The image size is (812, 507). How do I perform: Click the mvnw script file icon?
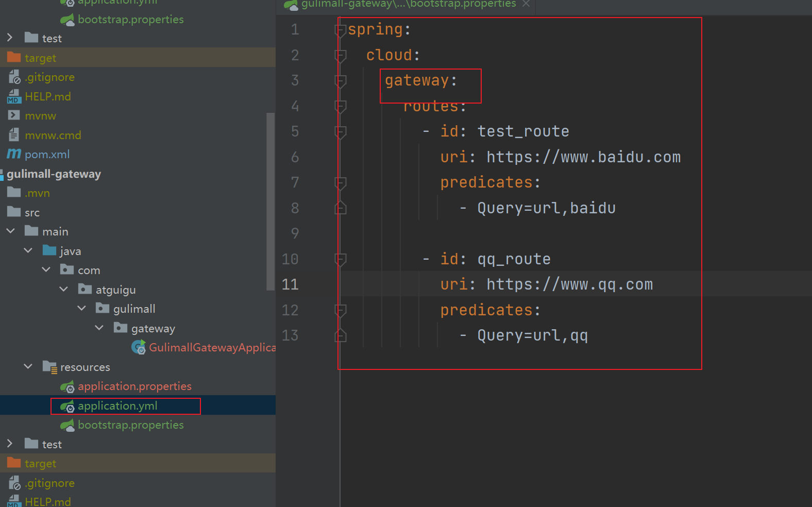[x=14, y=115]
